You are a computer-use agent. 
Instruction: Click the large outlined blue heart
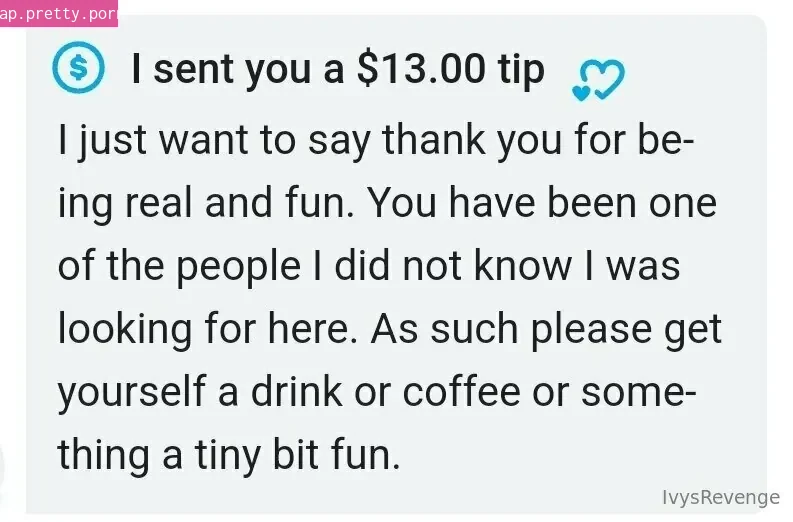(x=604, y=78)
